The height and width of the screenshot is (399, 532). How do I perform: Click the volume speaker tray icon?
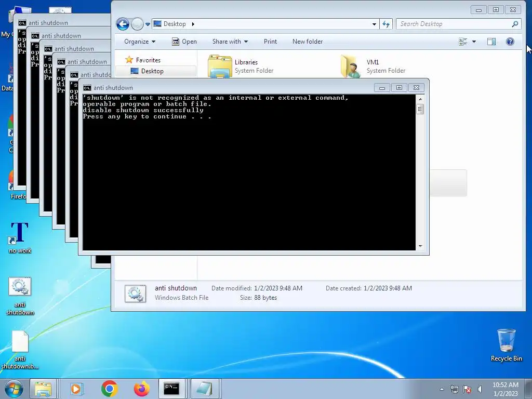tap(480, 389)
